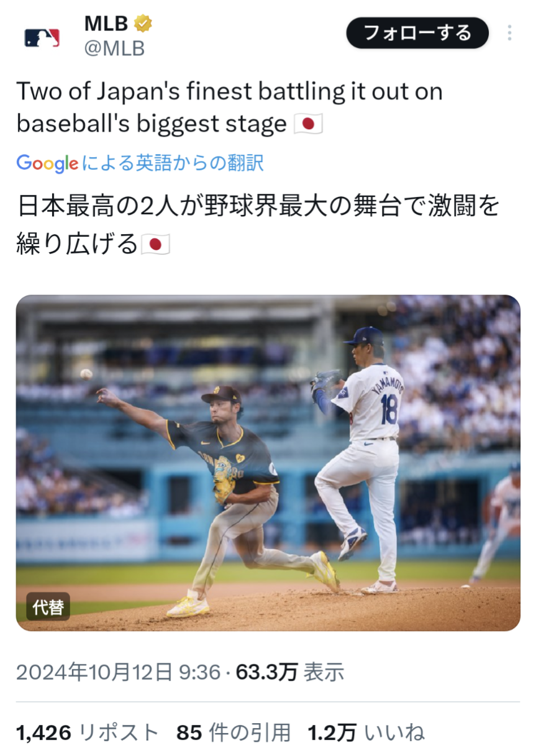Open the pitchers photo in full view
536x756 pixels.
(x=268, y=463)
